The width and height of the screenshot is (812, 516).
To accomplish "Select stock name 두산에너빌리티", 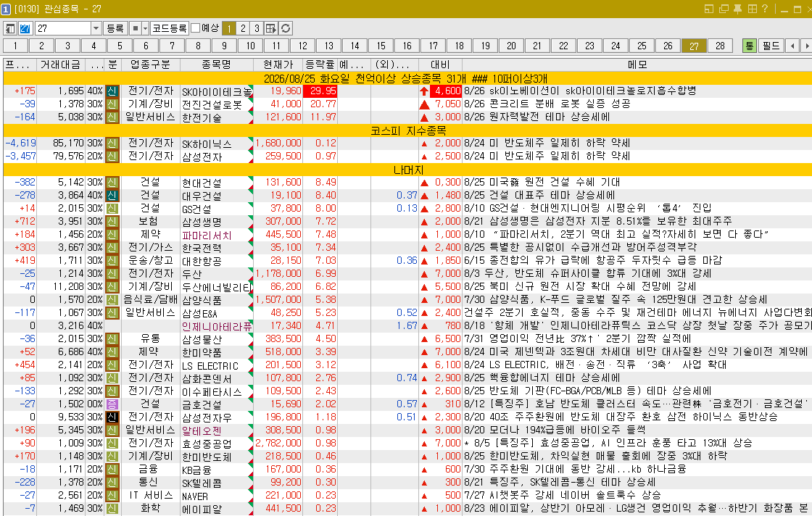I will (x=217, y=287).
